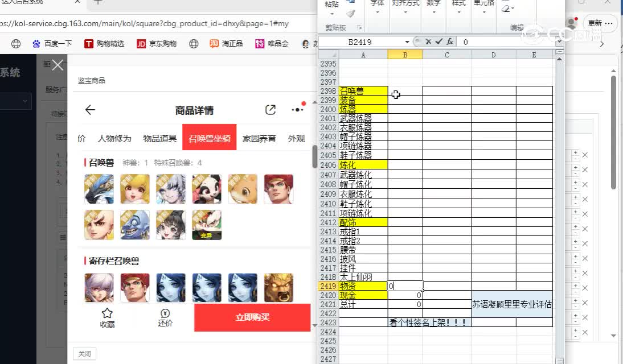Screen dimensions: 623x364
Task: Click the 太上仙羽 cell
Action: coord(363,276)
